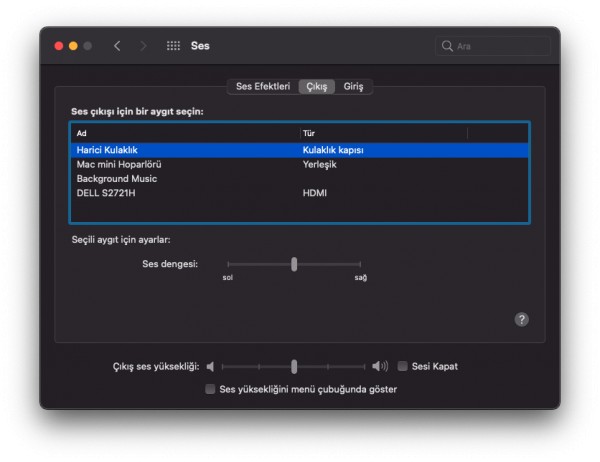This screenshot has width=600, height=462.
Task: Open the all-preferences grid icon
Action: pyautogui.click(x=173, y=46)
